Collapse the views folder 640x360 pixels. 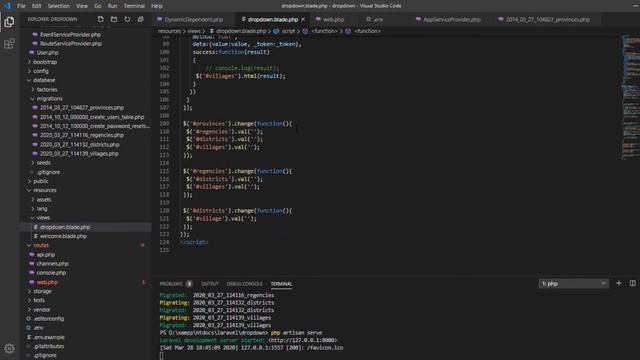pyautogui.click(x=43, y=218)
